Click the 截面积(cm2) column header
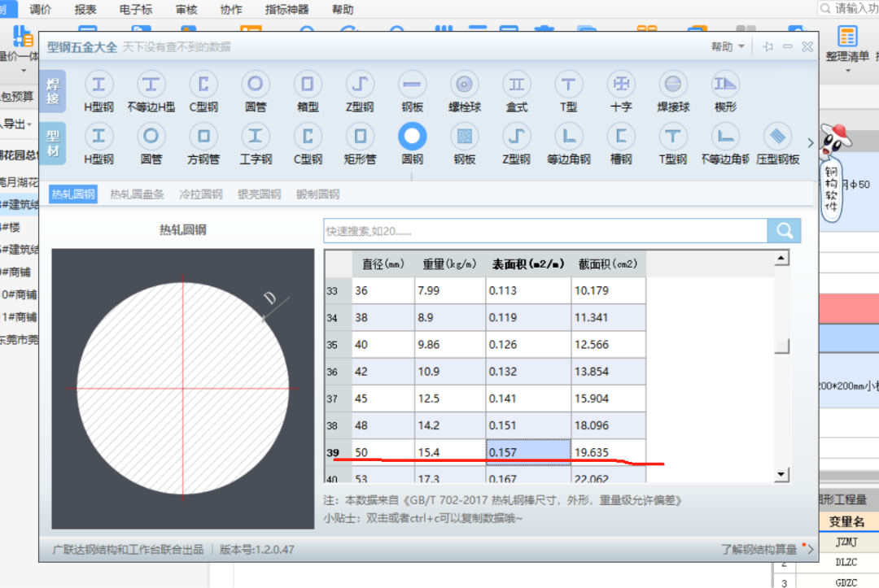 click(608, 264)
